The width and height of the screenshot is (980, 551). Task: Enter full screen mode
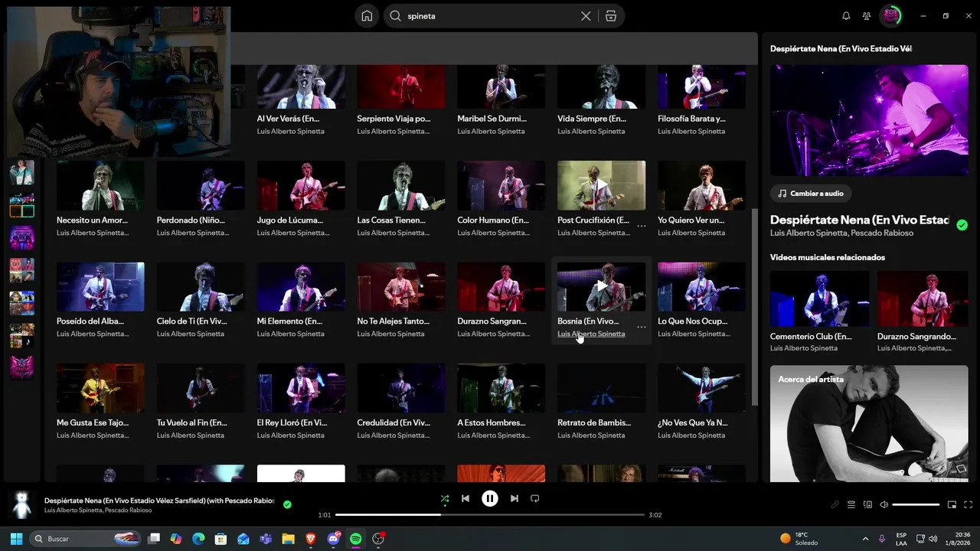969,505
